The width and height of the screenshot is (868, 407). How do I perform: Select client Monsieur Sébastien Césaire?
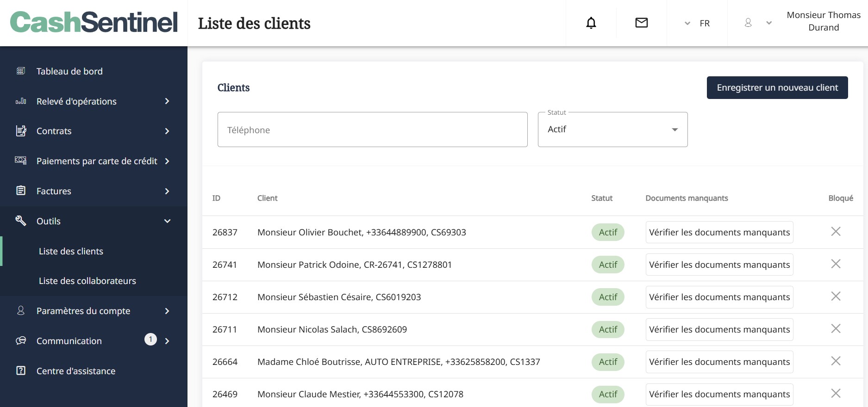pos(339,297)
